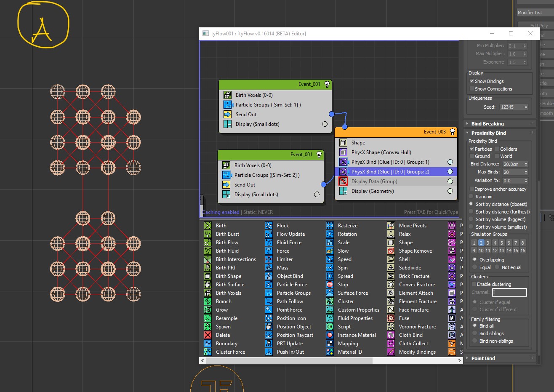This screenshot has width=554, height=392.
Task: Enable the World checkbox
Action: pos(497,156)
